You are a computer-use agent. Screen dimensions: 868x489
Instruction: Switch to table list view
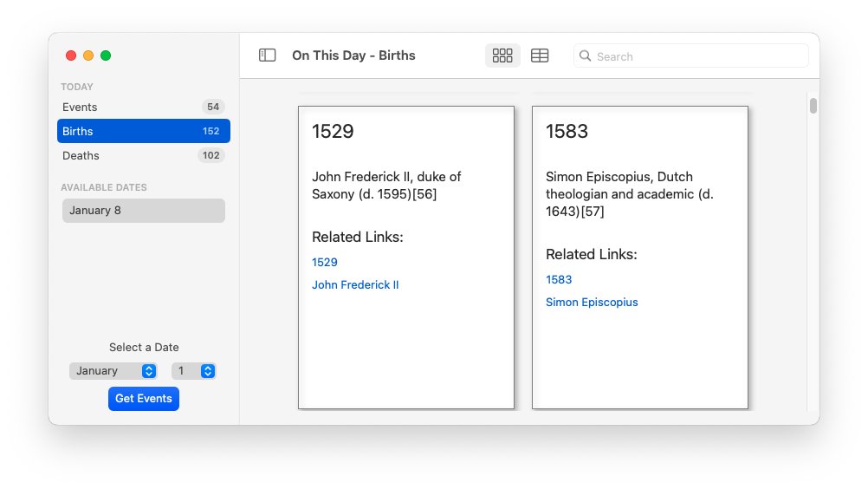click(539, 55)
